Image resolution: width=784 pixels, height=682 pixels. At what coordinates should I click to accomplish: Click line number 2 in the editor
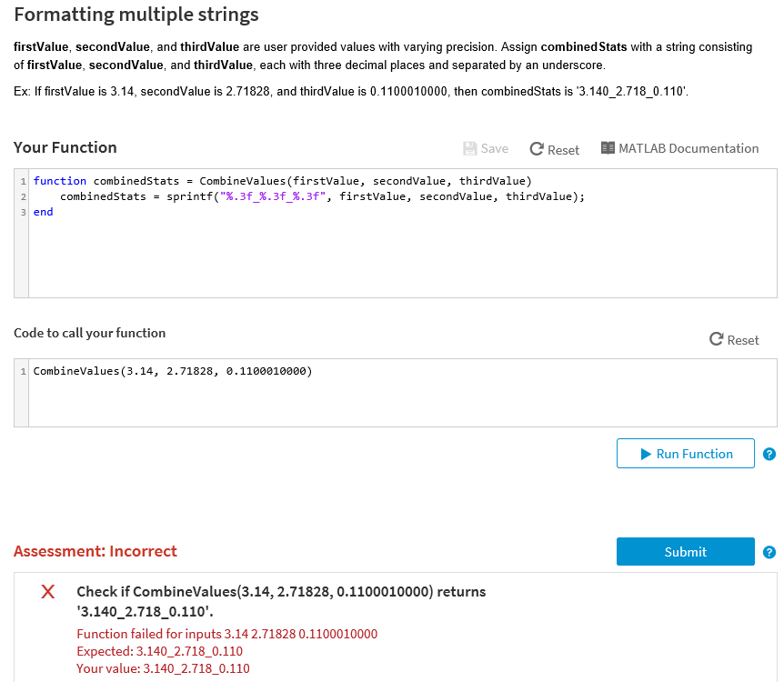pos(21,196)
